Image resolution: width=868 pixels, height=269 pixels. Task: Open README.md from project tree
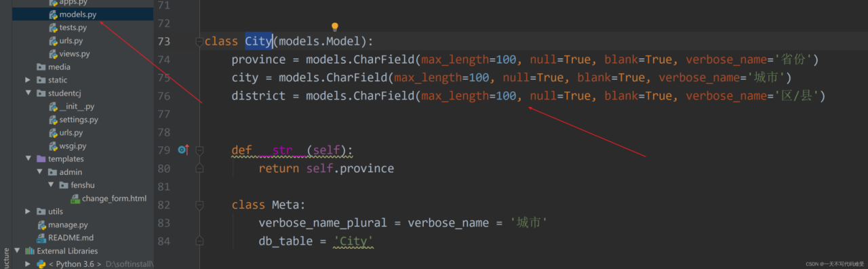(x=71, y=238)
